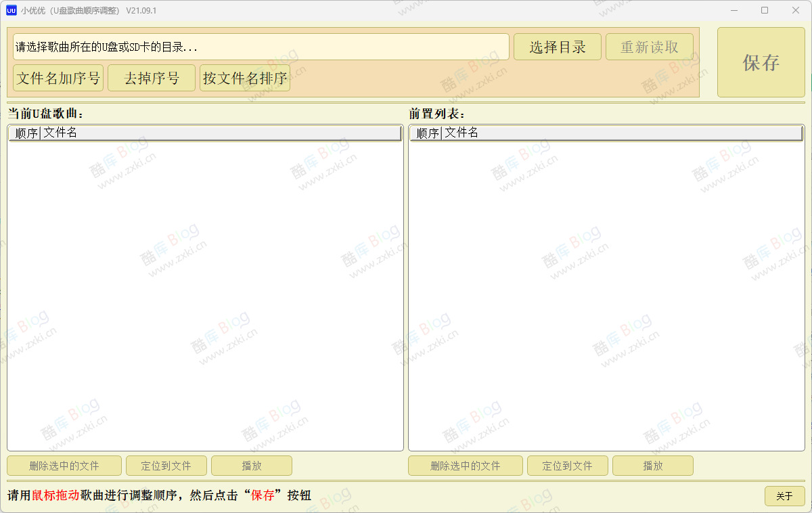Click 按文件名排序 to sort by filename
The width and height of the screenshot is (812, 513).
pyautogui.click(x=245, y=78)
